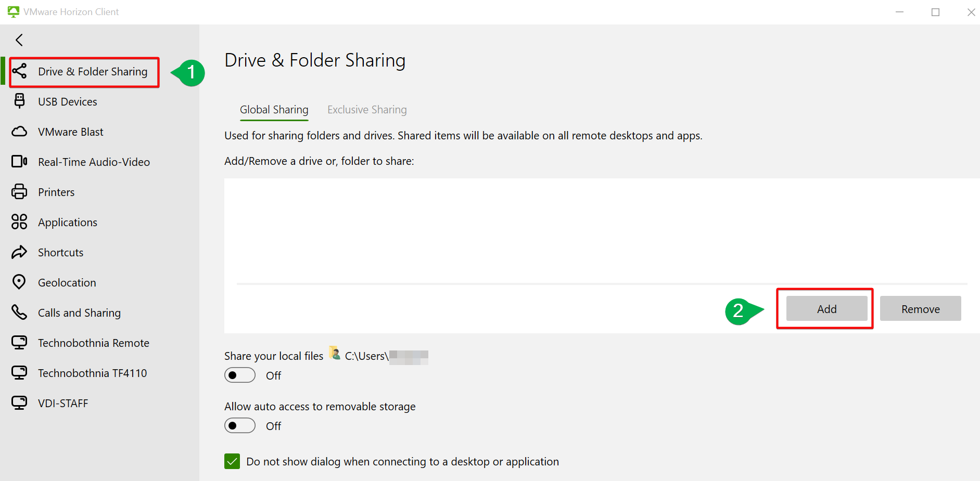
Task: Click the C:\Users path text
Action: coord(367,356)
